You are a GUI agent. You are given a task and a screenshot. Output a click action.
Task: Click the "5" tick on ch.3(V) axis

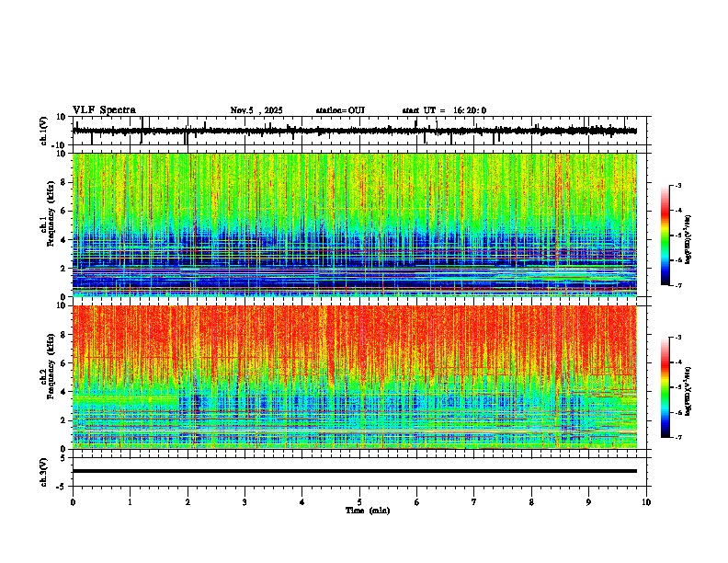(63, 457)
